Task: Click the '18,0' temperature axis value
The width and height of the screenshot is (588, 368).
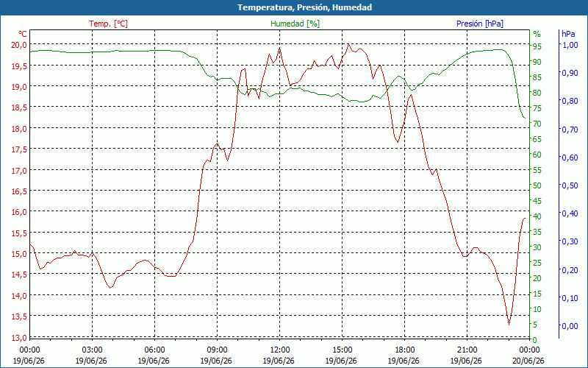Action: coord(20,128)
